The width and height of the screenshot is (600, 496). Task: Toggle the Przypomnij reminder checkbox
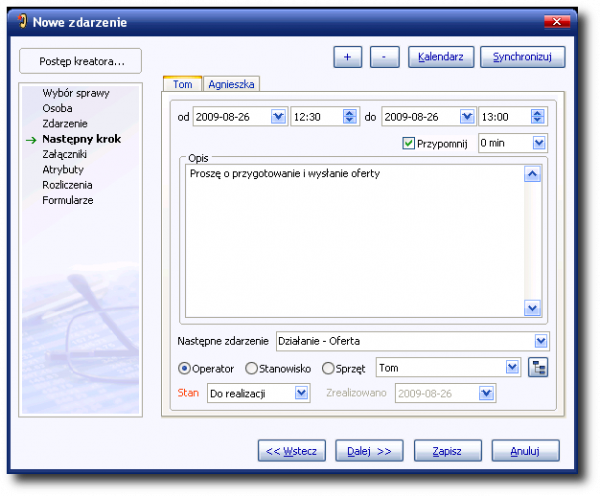[408, 143]
